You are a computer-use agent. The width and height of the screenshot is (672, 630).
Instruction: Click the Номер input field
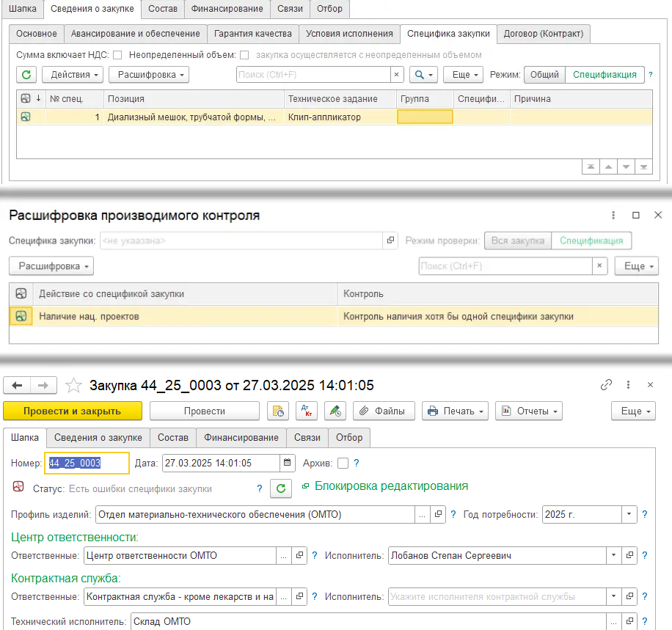pos(87,463)
